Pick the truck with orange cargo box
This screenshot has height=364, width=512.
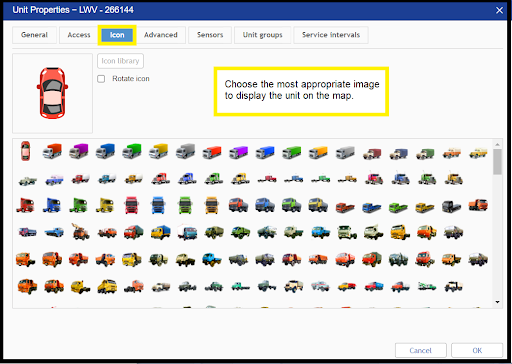pyautogui.click(x=318, y=153)
